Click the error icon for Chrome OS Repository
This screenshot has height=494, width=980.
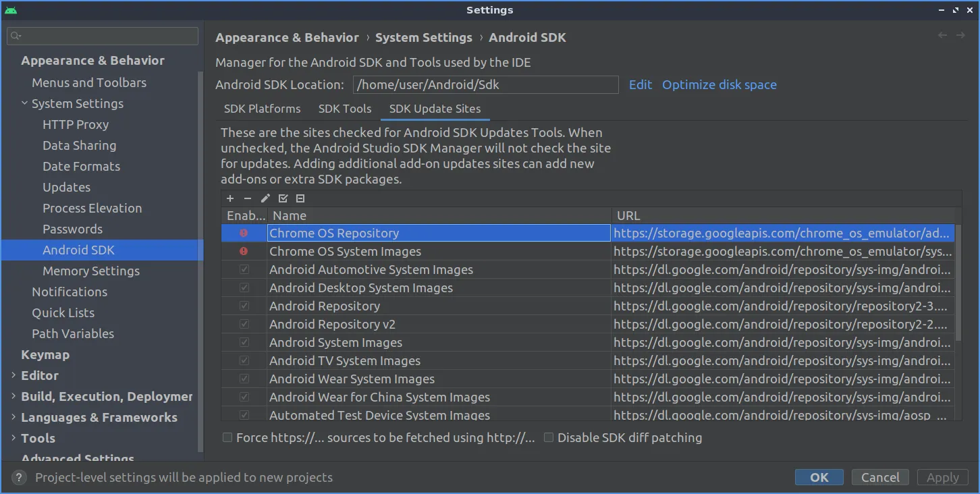(244, 233)
